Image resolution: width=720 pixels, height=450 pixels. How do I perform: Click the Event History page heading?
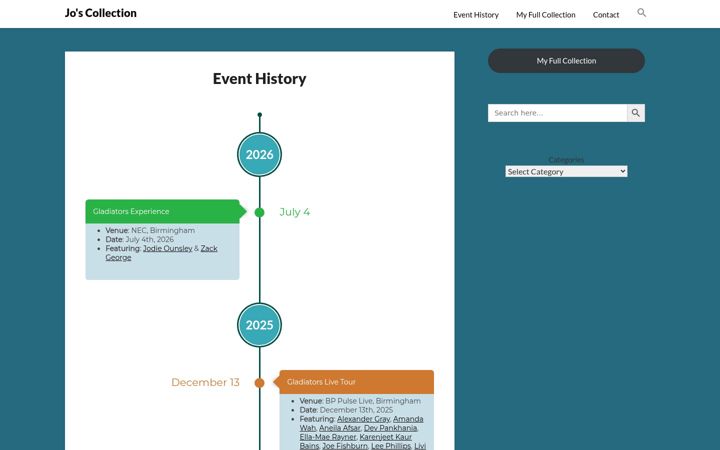coord(259,79)
